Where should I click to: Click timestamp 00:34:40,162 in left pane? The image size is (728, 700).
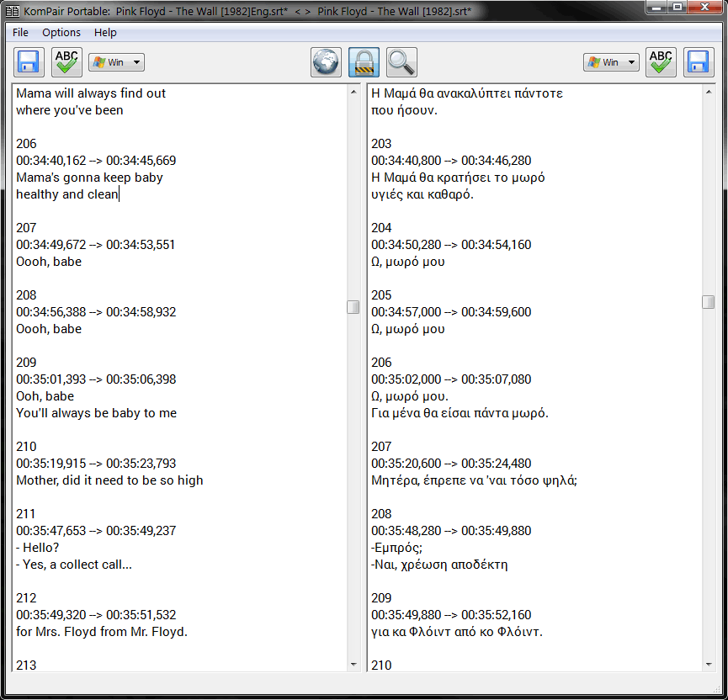click(x=51, y=161)
